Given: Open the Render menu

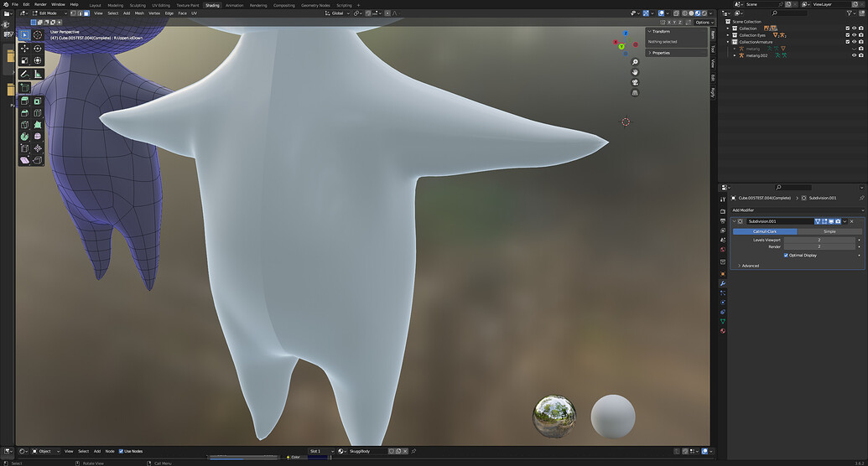Looking at the screenshot, I should 40,4.
